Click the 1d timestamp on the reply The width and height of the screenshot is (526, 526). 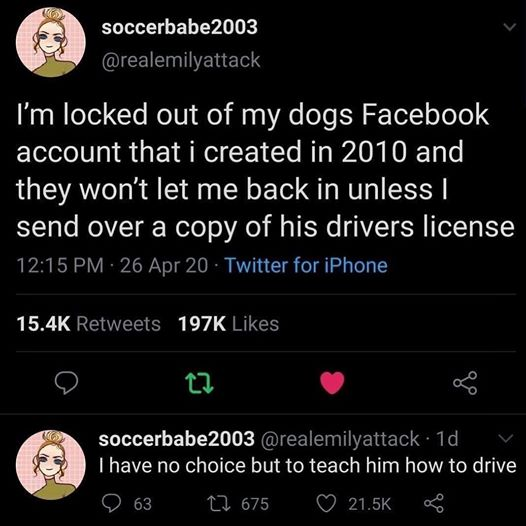pos(447,438)
